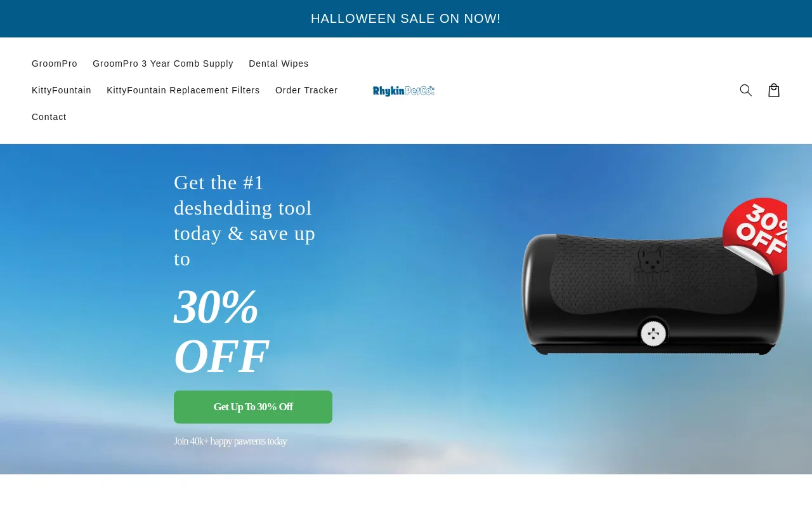
Task: Open the Order Tracker page
Action: pyautogui.click(x=306, y=90)
